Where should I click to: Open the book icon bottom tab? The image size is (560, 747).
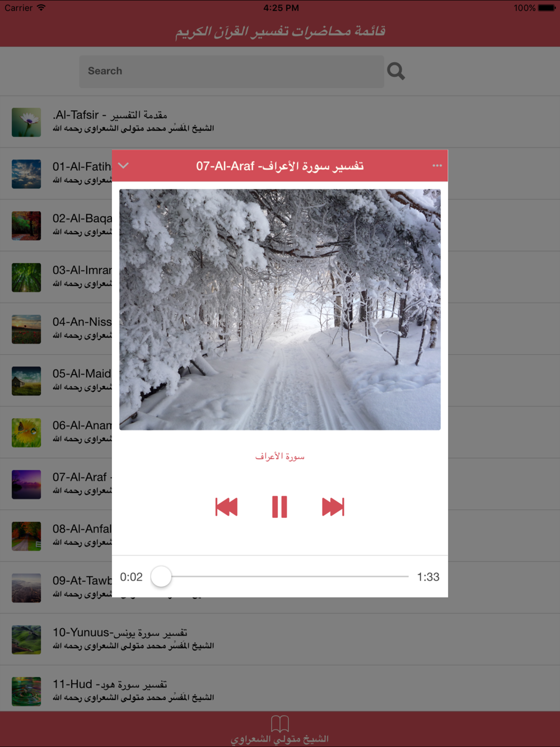coord(280,730)
